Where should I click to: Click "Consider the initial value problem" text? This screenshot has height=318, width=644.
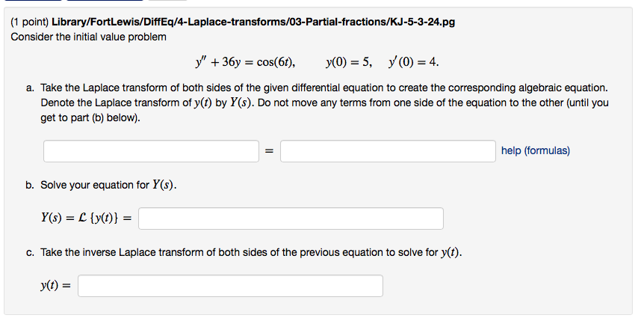(89, 37)
